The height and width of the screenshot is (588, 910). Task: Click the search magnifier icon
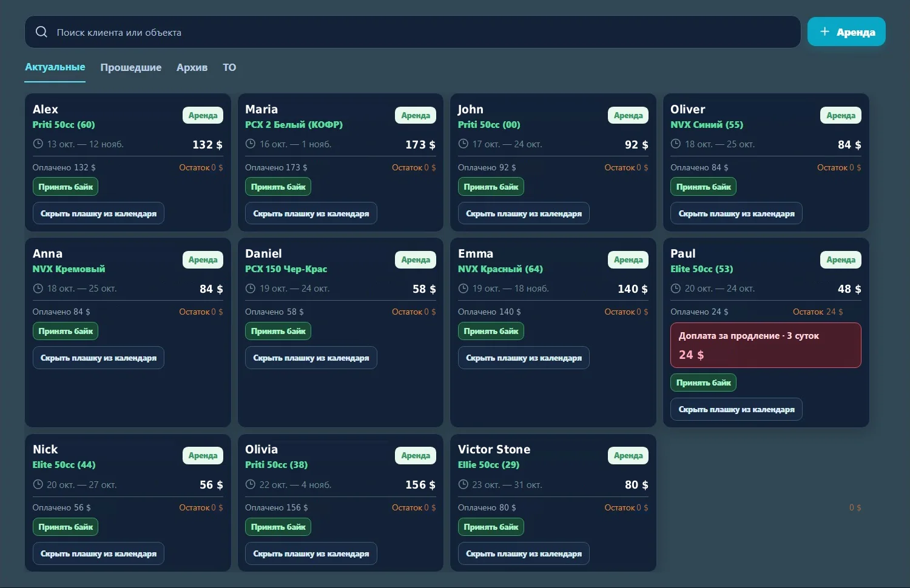click(41, 32)
